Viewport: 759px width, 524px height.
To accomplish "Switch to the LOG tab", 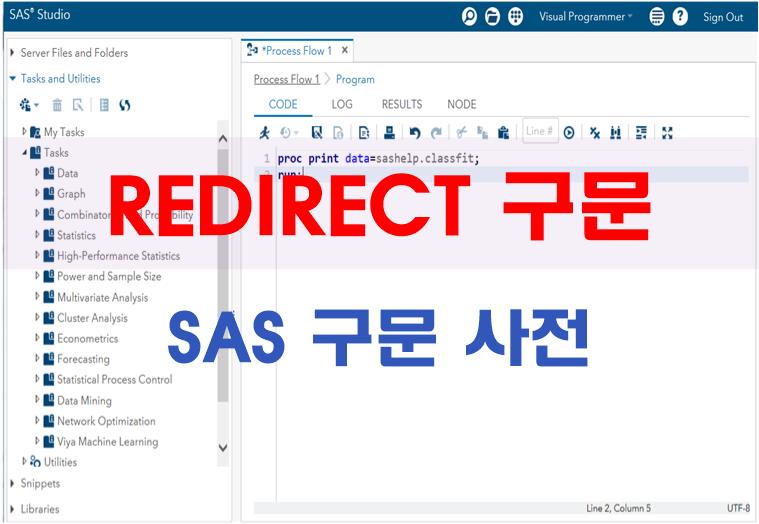I will pyautogui.click(x=342, y=104).
